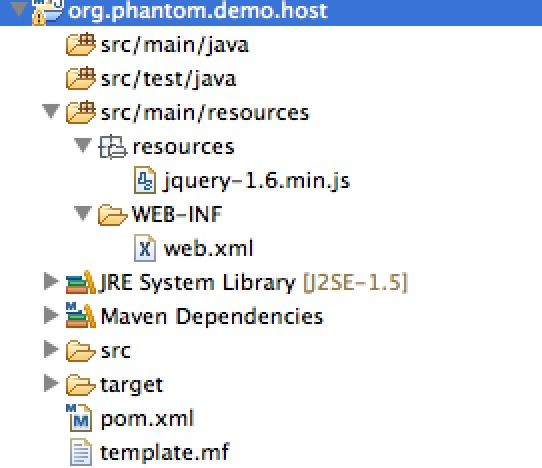Expand the src folder arrow
542x468 pixels.
coord(51,349)
